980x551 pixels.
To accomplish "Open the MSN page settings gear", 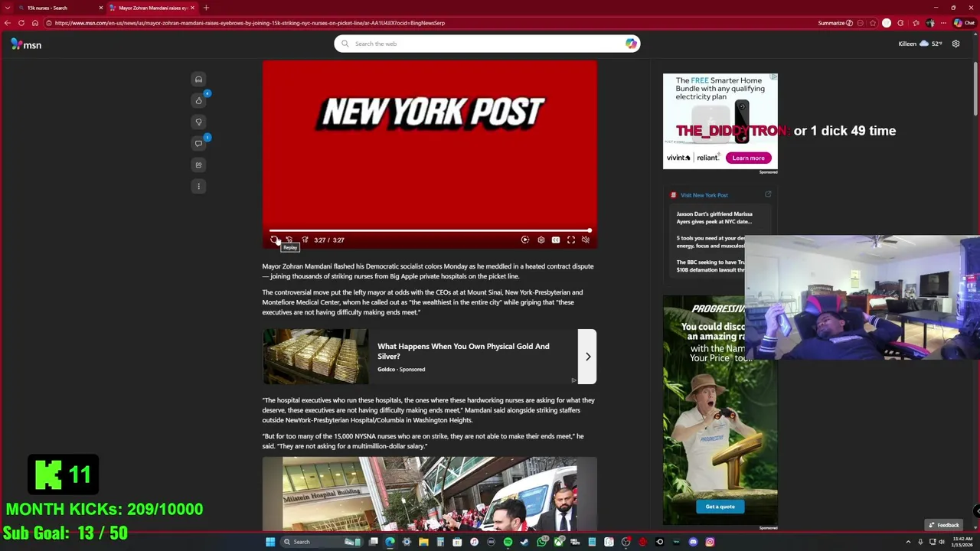I will point(955,44).
